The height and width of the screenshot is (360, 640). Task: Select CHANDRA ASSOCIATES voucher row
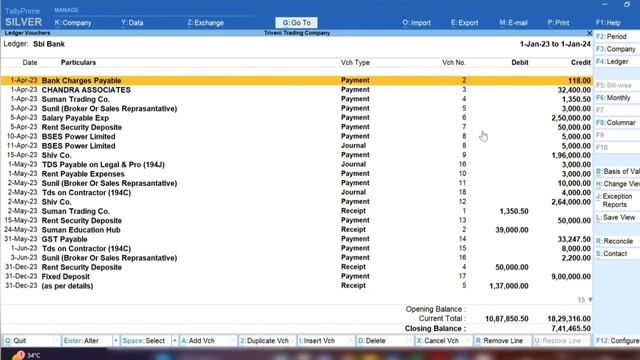[296, 90]
